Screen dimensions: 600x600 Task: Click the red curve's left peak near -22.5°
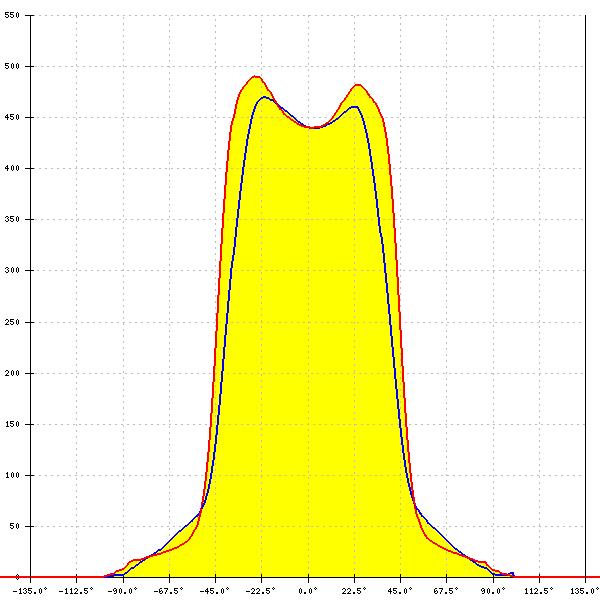256,77
